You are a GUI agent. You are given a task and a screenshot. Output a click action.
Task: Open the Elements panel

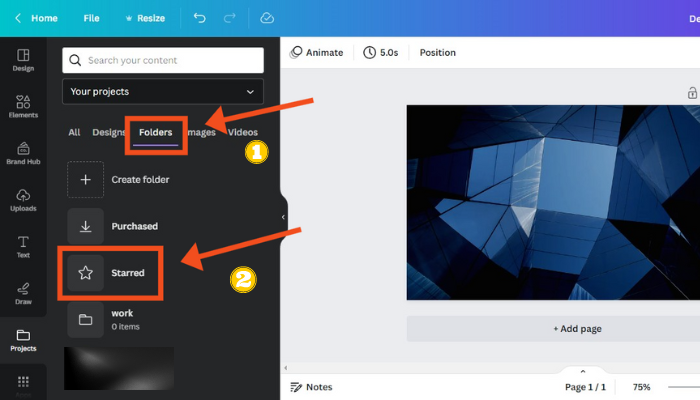click(23, 107)
